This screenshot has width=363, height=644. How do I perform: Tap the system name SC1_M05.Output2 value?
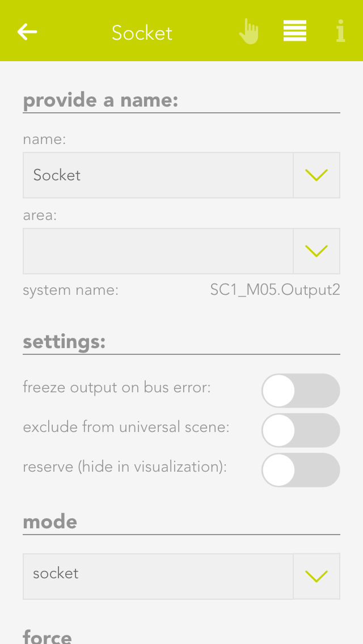point(275,290)
